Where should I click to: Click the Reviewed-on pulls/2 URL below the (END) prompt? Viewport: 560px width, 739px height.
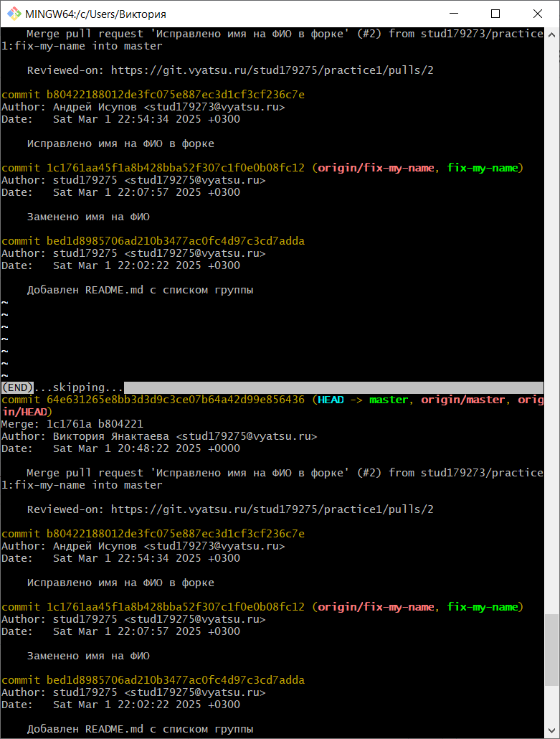[x=272, y=509]
